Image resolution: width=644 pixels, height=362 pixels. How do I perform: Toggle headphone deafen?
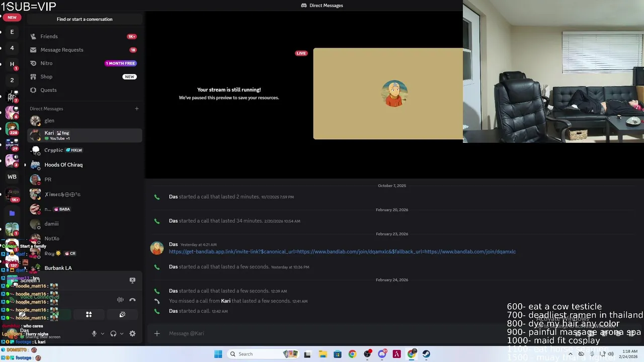(113, 333)
